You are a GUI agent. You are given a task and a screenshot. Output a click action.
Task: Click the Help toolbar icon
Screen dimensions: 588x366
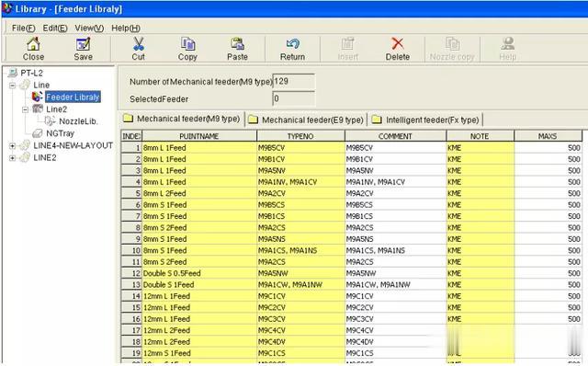tap(508, 44)
